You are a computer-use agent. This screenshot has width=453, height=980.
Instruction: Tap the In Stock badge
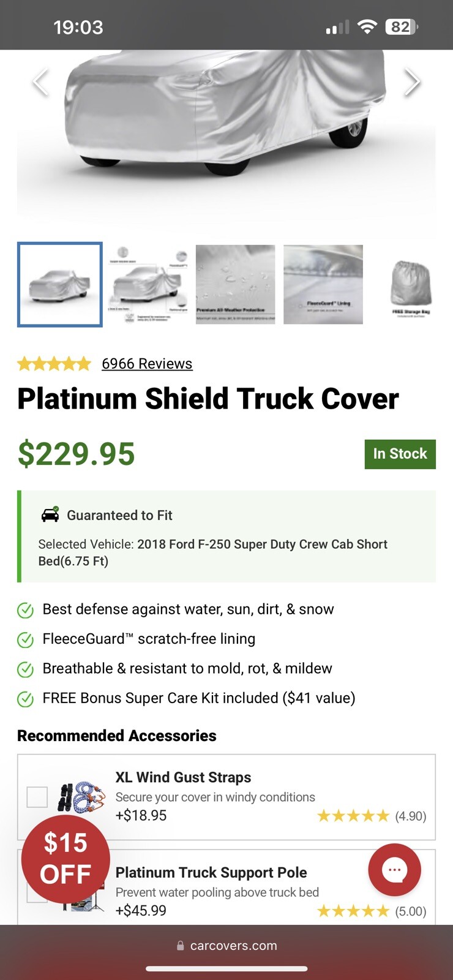[x=400, y=454]
